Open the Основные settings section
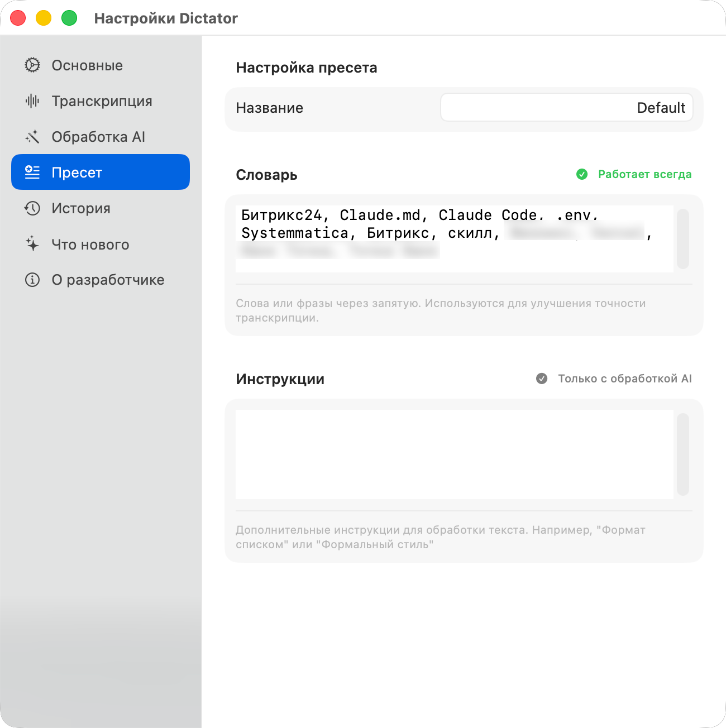Screen dimensions: 726x728 [87, 65]
